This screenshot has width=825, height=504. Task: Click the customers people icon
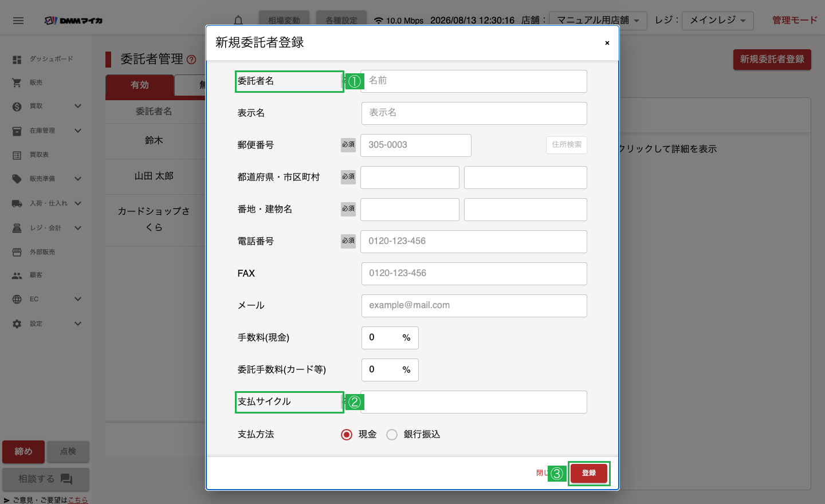point(17,275)
